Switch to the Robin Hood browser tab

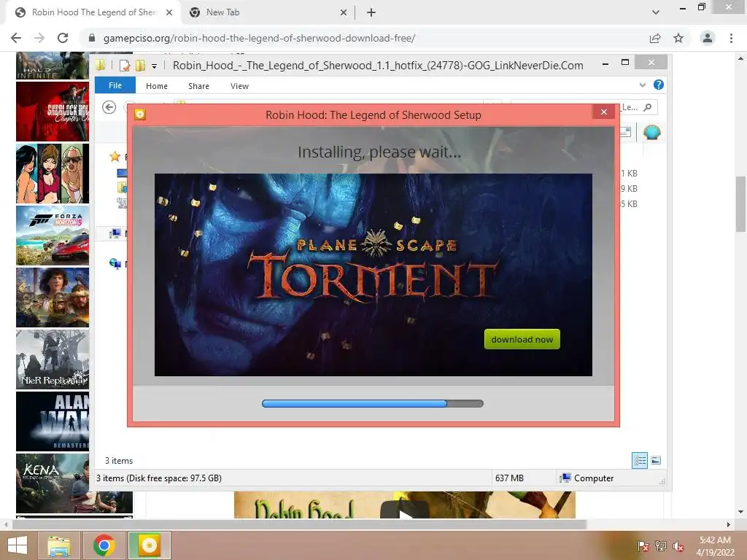(94, 12)
